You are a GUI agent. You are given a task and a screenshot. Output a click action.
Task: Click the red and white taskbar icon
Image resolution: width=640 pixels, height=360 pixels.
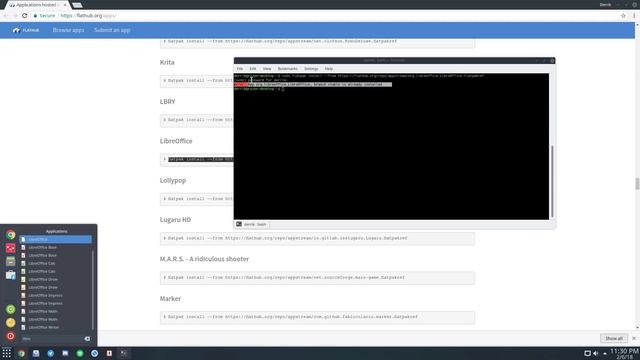[x=109, y=353]
